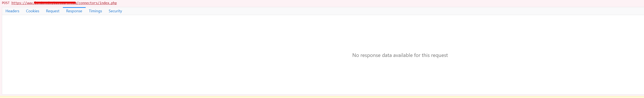644x98 pixels.
Task: Click the active Response tab
Action: [x=74, y=11]
